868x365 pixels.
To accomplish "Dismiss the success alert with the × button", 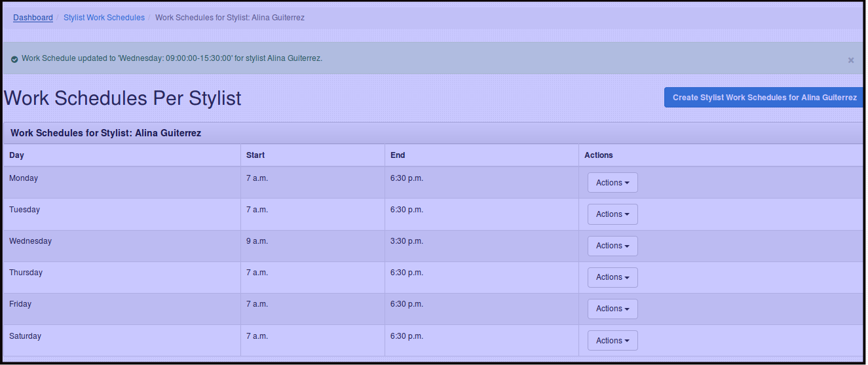I will pos(851,60).
